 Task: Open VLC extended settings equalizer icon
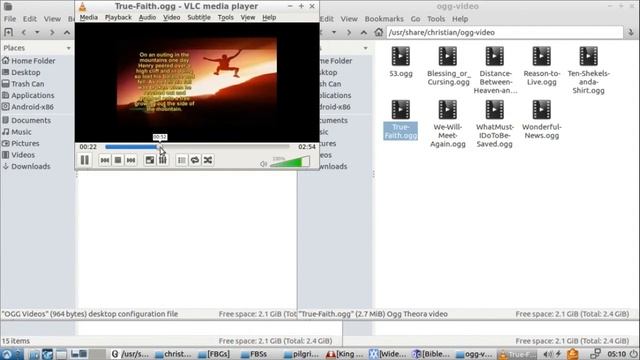[x=163, y=160]
